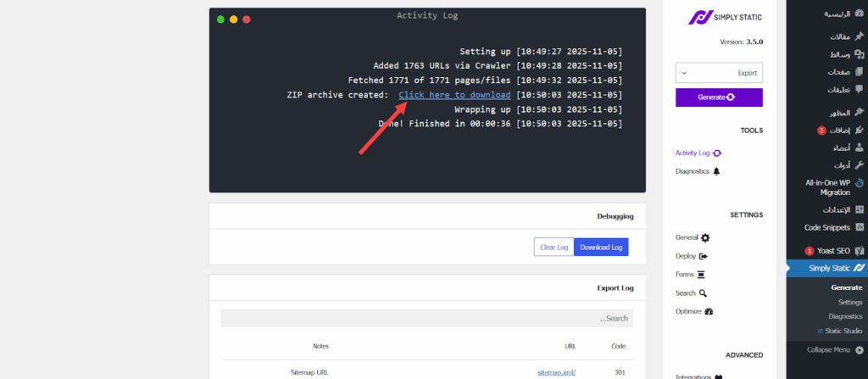This screenshot has height=379, width=868.
Task: Open Settings under Simply Static submenu
Action: pos(849,302)
